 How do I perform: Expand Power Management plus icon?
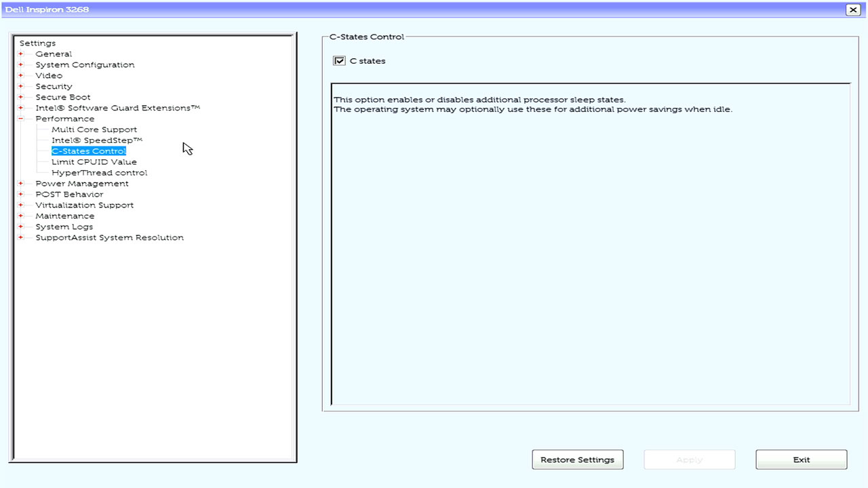click(x=21, y=184)
